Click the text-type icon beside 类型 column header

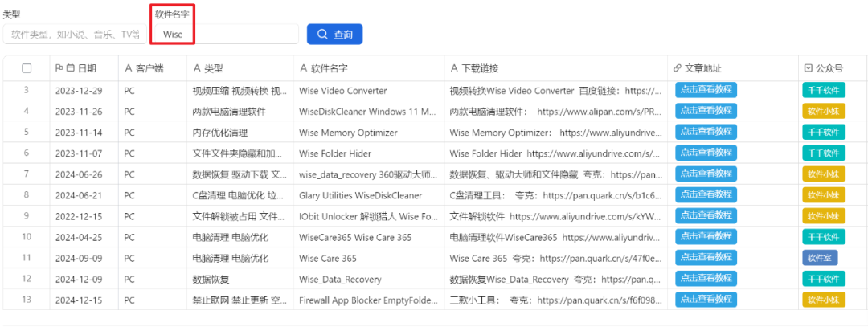(197, 68)
